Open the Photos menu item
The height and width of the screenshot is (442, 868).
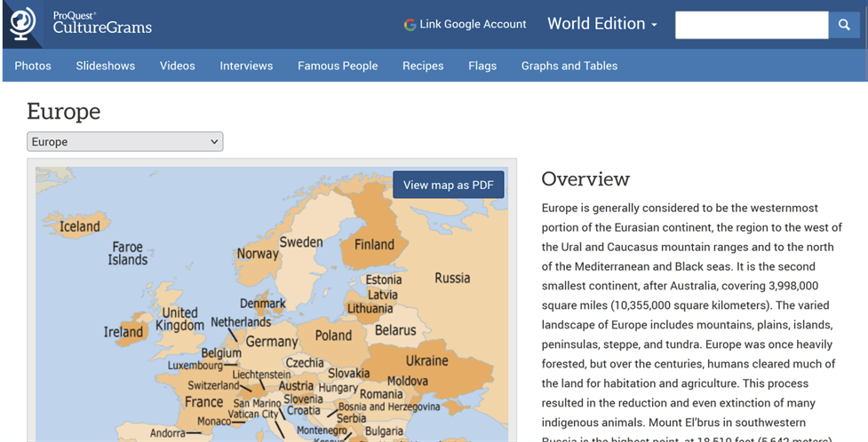pyautogui.click(x=33, y=66)
